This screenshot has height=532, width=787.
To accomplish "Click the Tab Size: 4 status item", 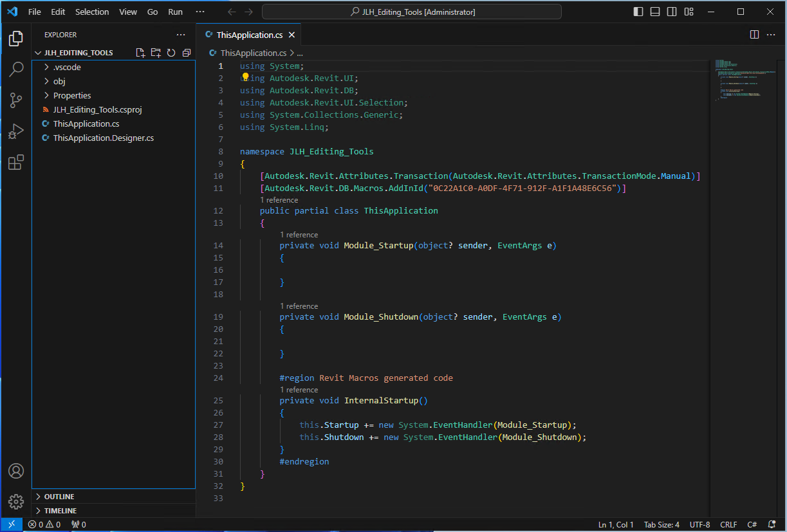I will point(662,524).
